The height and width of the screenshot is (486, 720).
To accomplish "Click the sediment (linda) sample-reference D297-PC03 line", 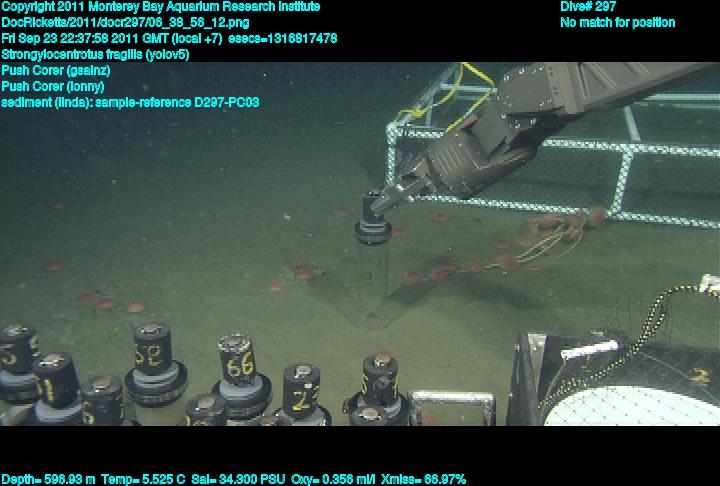I will coord(130,102).
